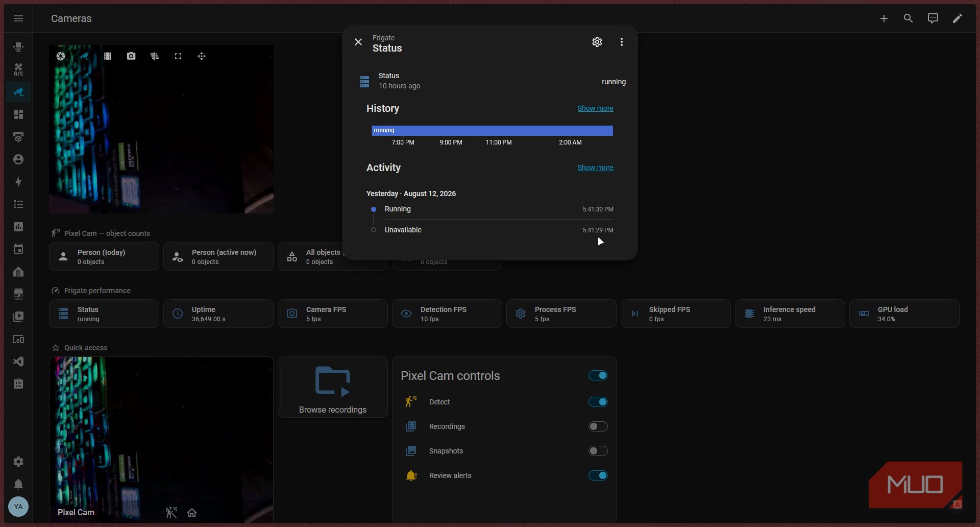This screenshot has width=980, height=527.
Task: Enter fullscreen on camera live view
Action: click(x=178, y=56)
